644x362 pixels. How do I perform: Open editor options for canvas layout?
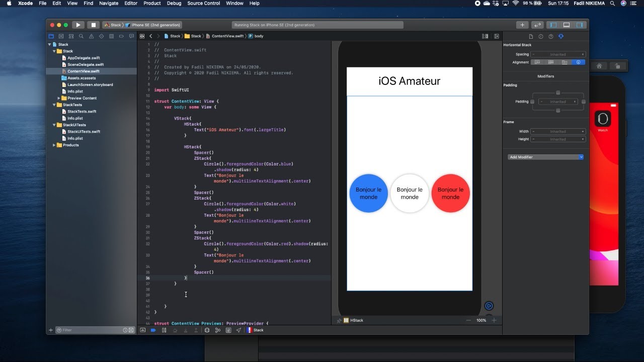[x=485, y=36]
